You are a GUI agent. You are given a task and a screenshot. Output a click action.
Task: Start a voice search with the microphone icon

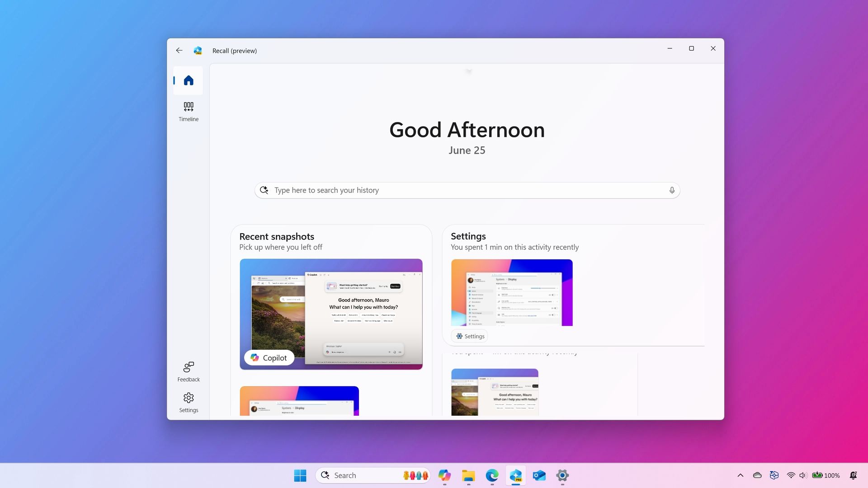672,190
